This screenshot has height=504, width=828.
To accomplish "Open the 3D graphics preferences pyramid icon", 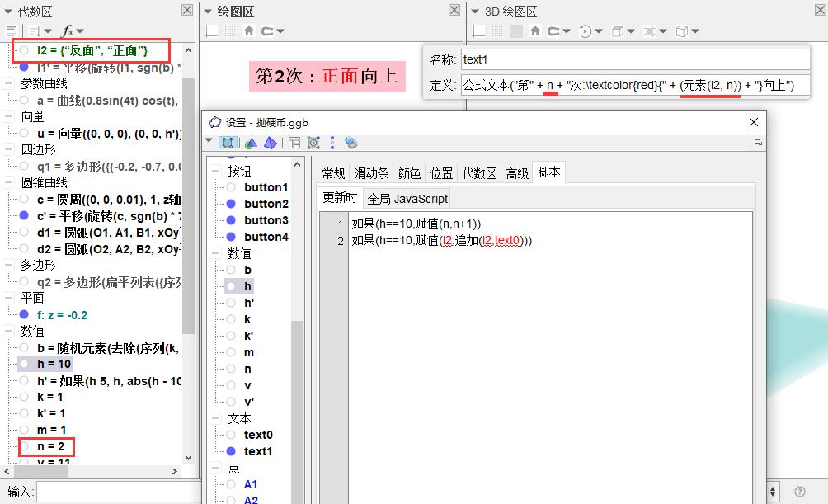I will (x=271, y=143).
